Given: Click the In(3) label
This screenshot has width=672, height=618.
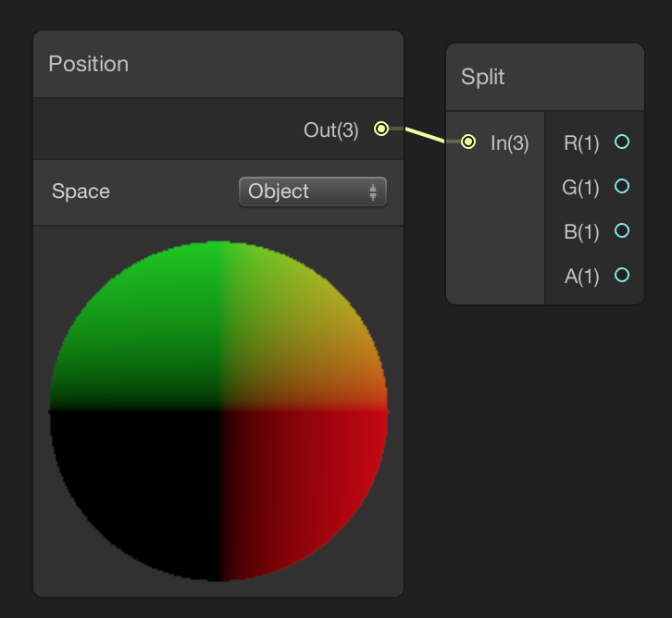Looking at the screenshot, I should 510,143.
